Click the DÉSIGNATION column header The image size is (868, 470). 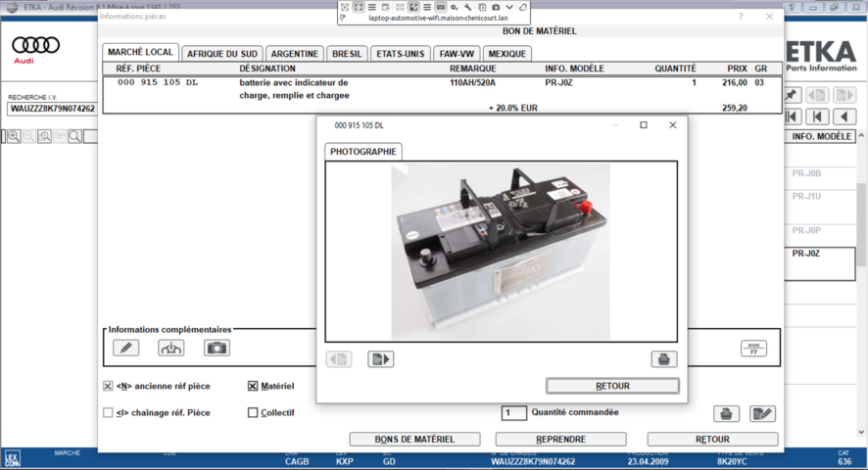[267, 69]
